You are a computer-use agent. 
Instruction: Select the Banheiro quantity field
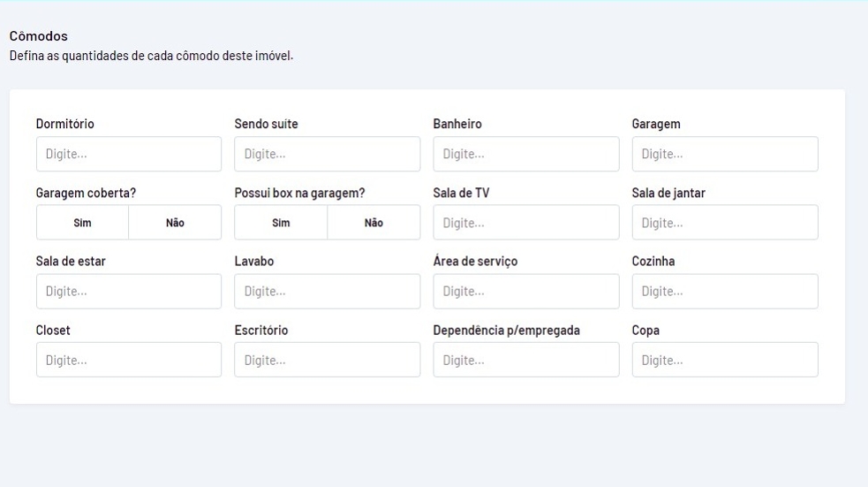click(525, 154)
